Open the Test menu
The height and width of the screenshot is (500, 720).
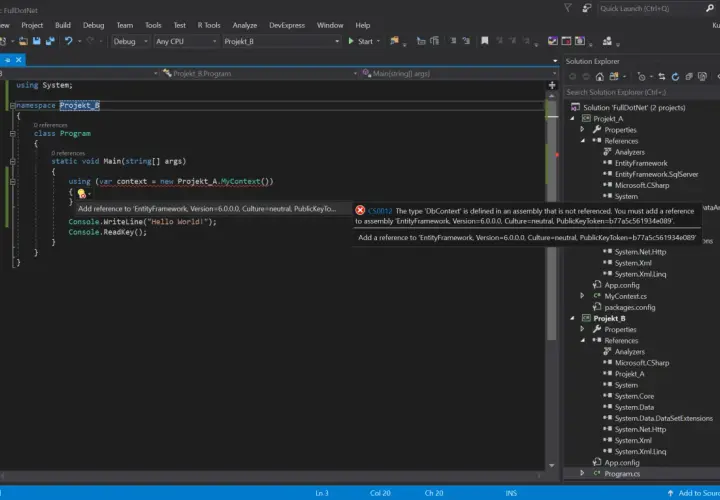tap(180, 25)
